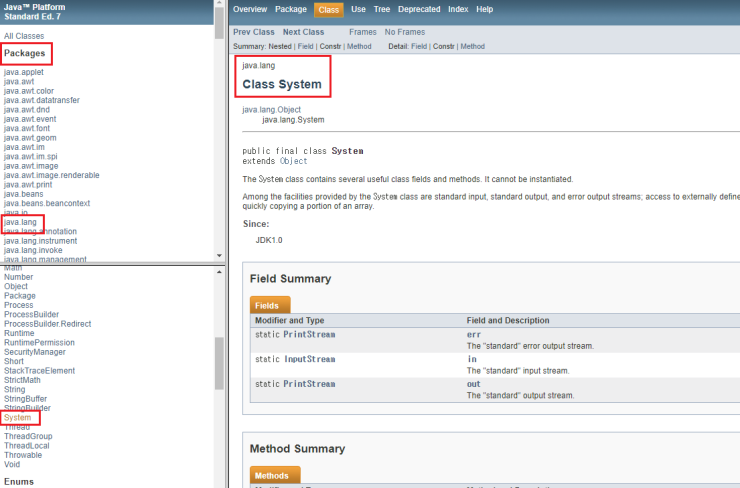This screenshot has height=488, width=740.
Task: Open the Void class
Action: pyautogui.click(x=12, y=464)
